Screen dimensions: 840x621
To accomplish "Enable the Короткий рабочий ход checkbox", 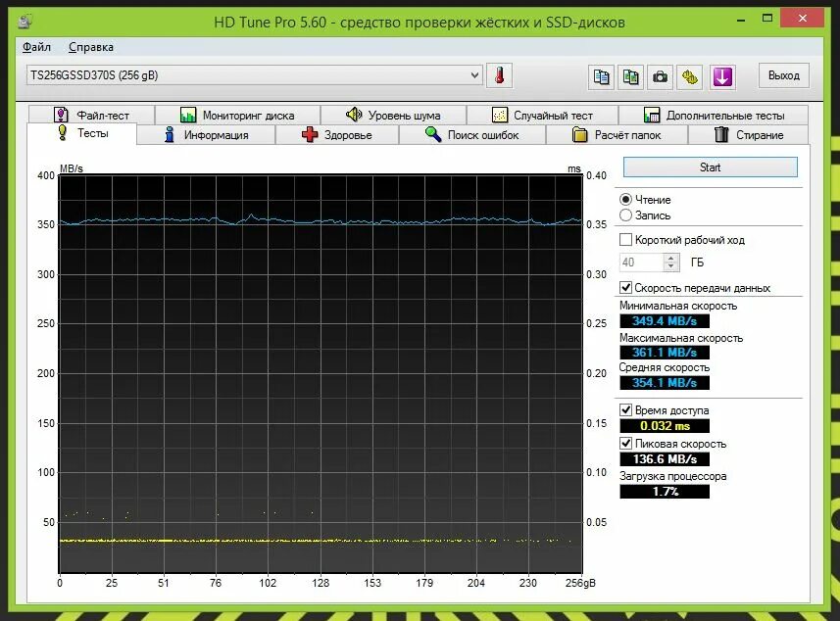I will tap(625, 240).
